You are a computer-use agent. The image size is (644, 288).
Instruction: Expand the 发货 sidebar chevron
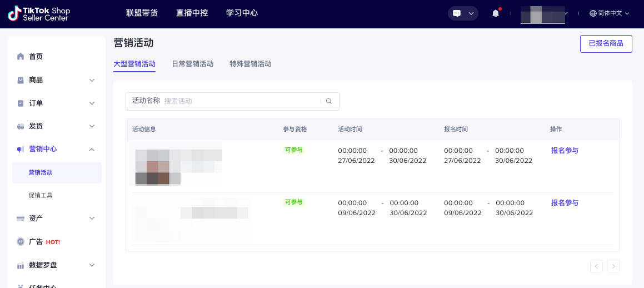pyautogui.click(x=92, y=126)
